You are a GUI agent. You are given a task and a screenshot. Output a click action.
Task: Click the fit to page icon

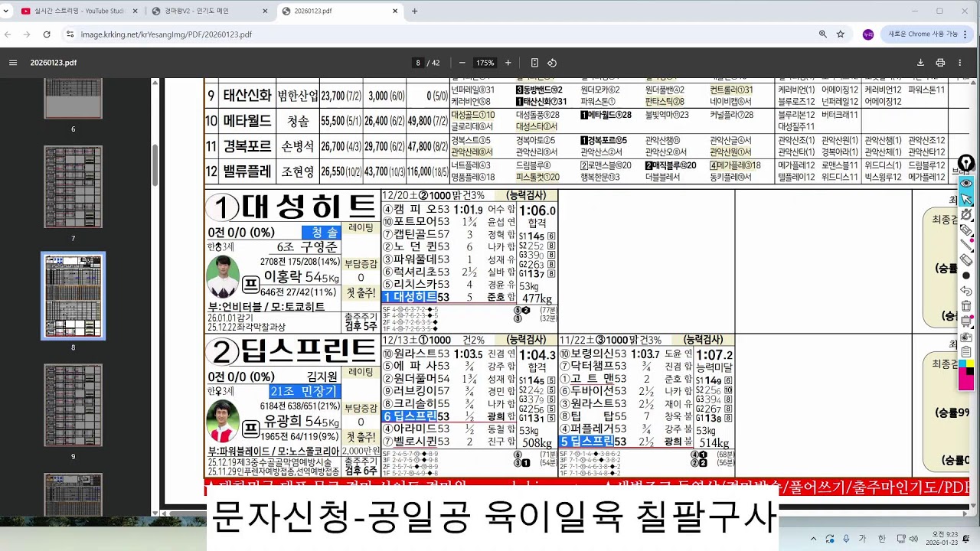[534, 63]
